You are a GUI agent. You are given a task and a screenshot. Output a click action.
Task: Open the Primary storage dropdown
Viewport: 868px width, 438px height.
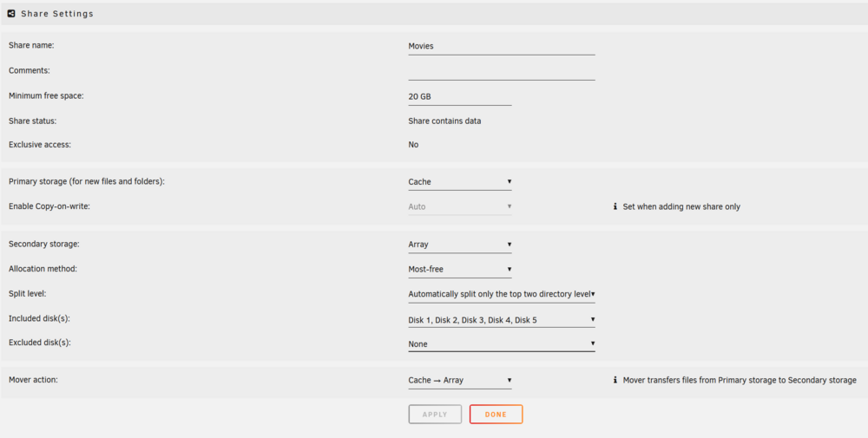pos(460,182)
